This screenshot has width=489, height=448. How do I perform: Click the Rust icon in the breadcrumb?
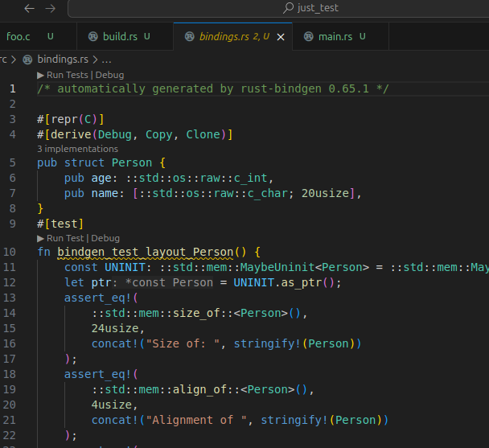[28, 59]
